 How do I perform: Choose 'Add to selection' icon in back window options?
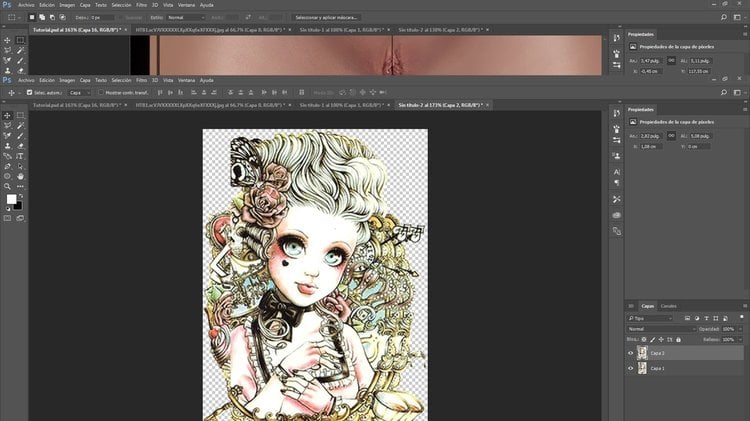point(42,17)
